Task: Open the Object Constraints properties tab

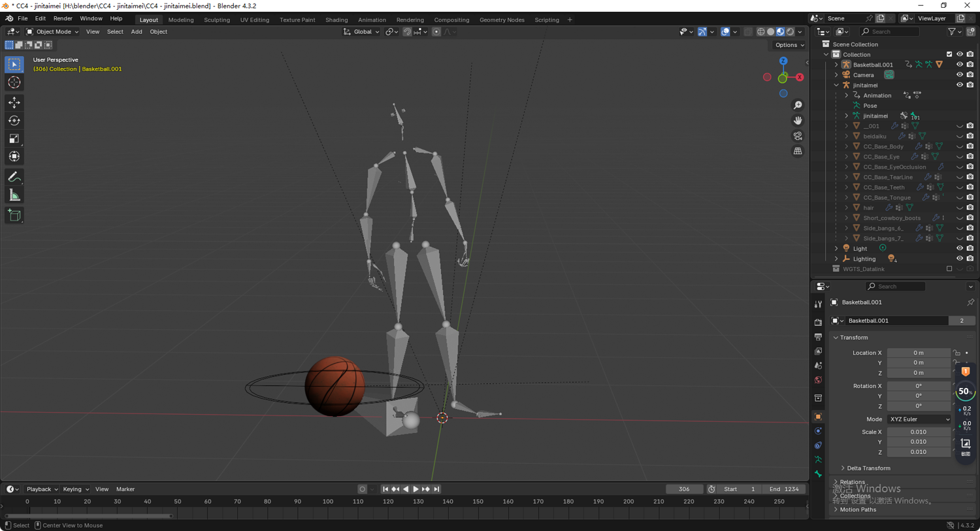Action: pyautogui.click(x=818, y=445)
